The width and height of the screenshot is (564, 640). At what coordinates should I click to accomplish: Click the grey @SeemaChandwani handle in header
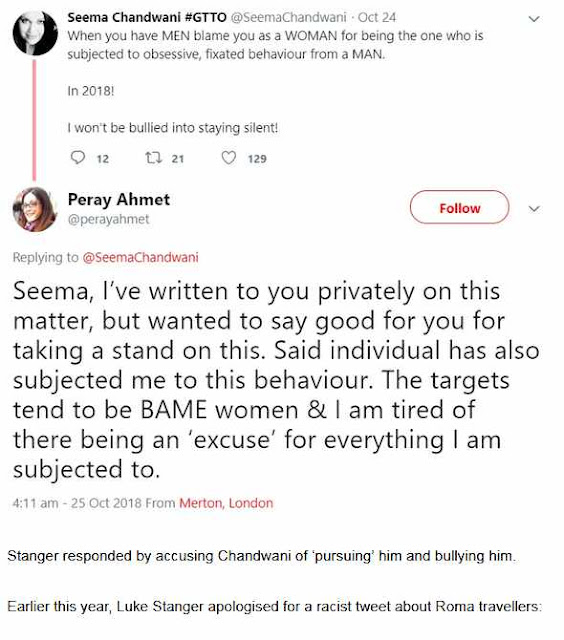click(x=289, y=18)
